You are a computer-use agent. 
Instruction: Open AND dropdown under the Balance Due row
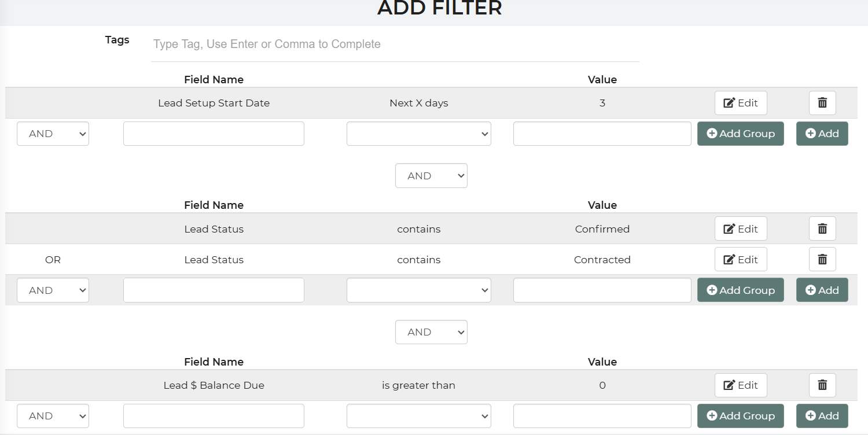pos(53,416)
